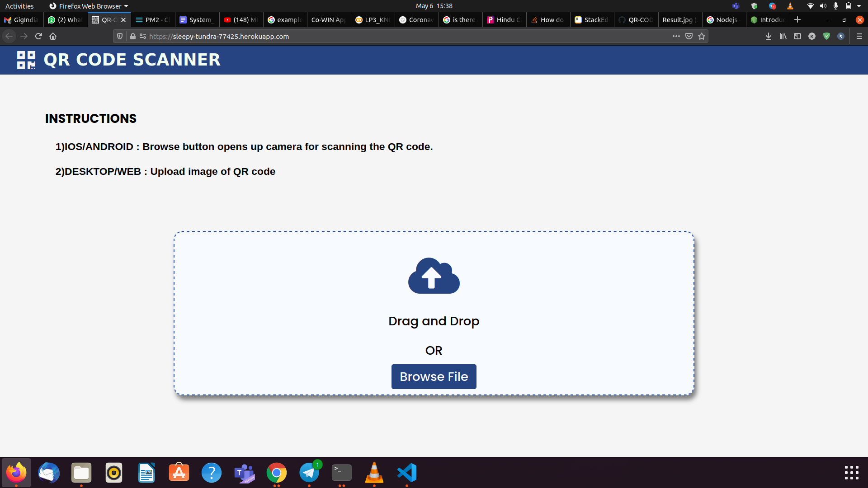Bookmark this page with the star icon
Image resolution: width=868 pixels, height=488 pixels.
[702, 36]
